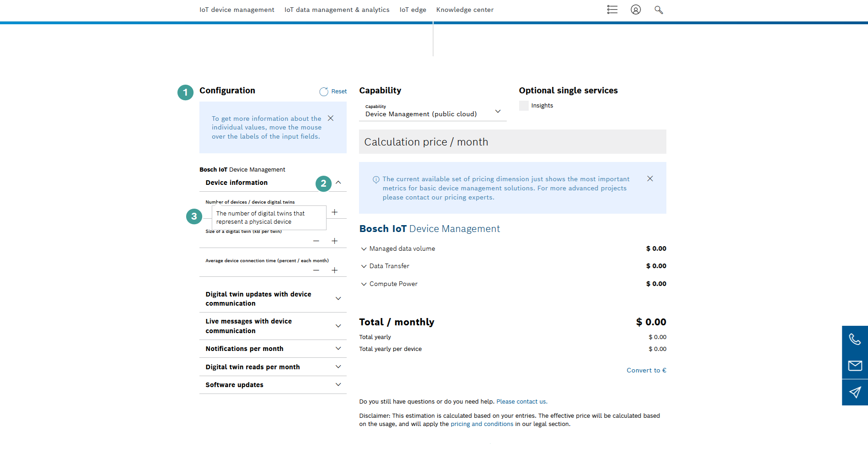The height and width of the screenshot is (453, 868).
Task: Click the Bosch IoT Device Management heading
Action: [429, 229]
